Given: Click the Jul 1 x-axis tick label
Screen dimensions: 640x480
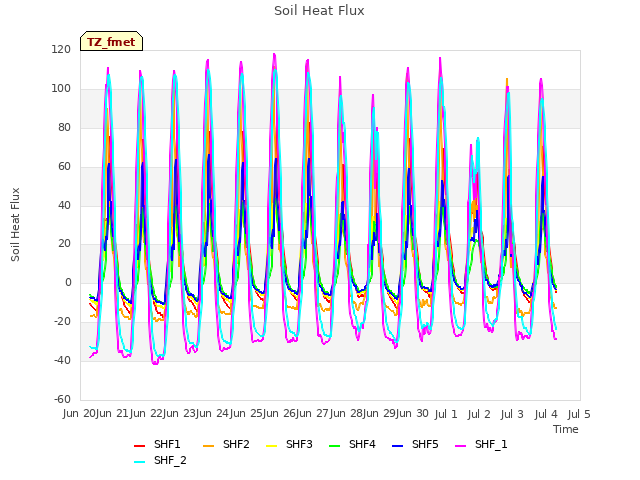Looking at the screenshot, I should point(446,414).
